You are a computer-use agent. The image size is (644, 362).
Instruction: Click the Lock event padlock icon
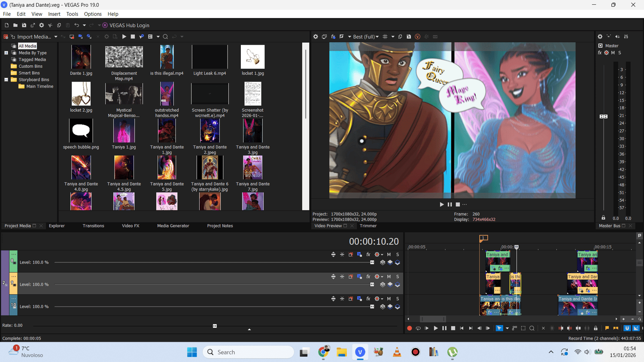595,329
